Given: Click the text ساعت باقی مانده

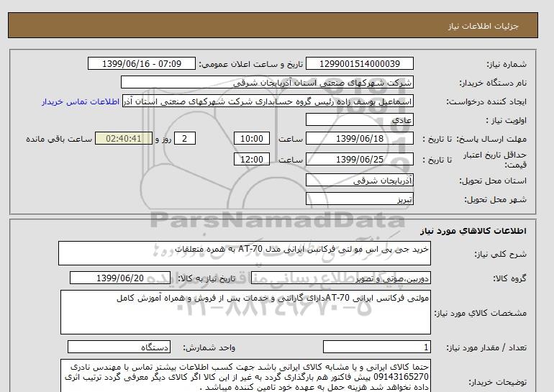Looking at the screenshot, I should [x=59, y=139].
